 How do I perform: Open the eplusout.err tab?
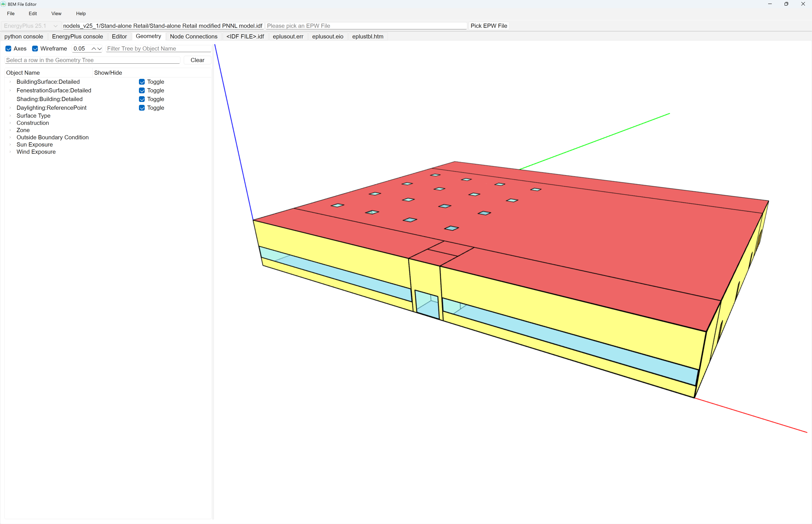pyautogui.click(x=288, y=36)
